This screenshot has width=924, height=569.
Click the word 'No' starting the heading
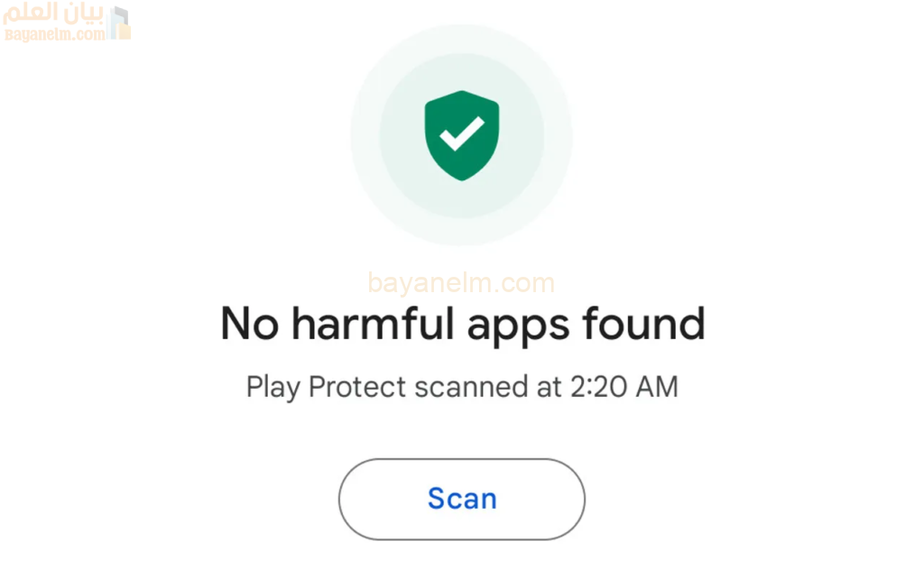(x=249, y=324)
